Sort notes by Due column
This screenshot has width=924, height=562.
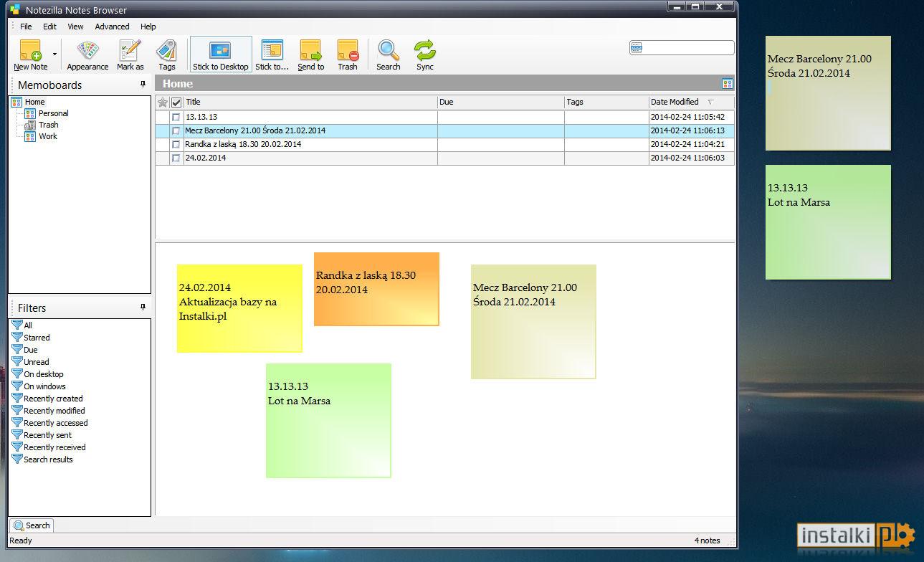point(501,102)
